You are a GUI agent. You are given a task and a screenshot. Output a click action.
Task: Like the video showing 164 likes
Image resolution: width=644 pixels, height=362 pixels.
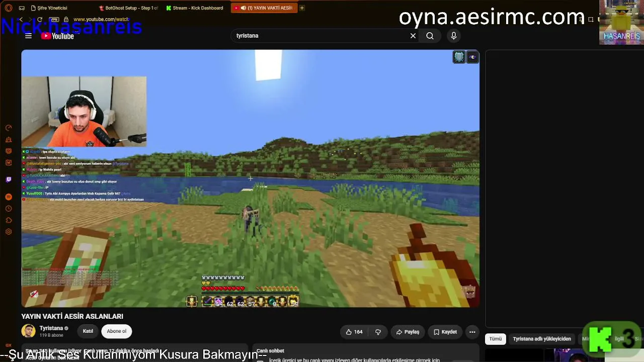click(x=354, y=332)
